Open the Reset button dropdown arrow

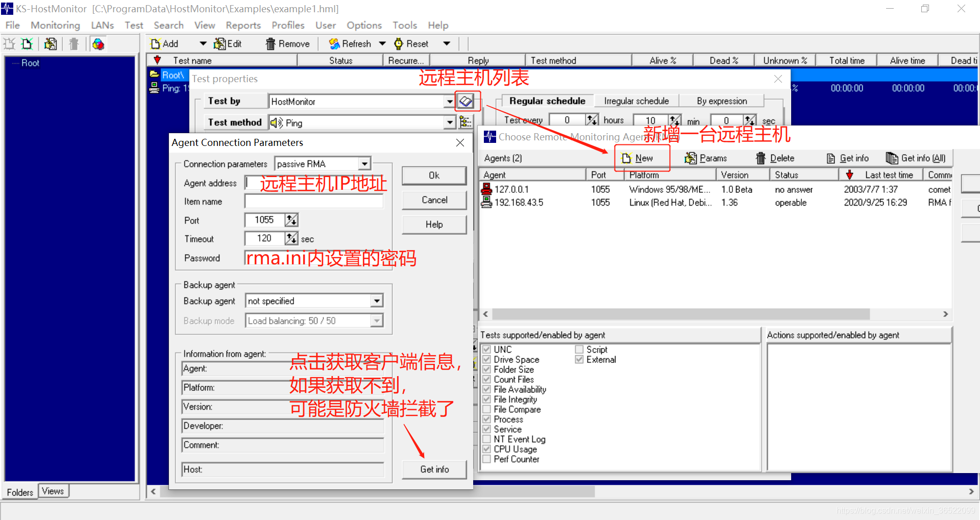pyautogui.click(x=447, y=44)
